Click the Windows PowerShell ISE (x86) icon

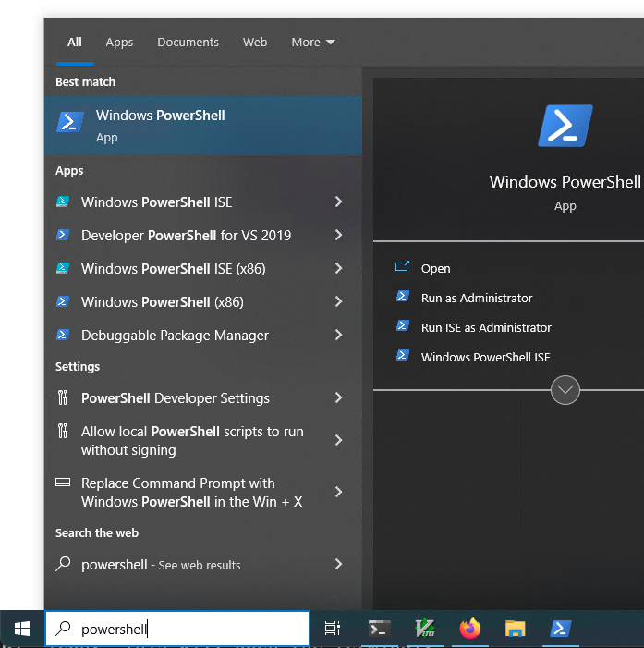coord(63,269)
